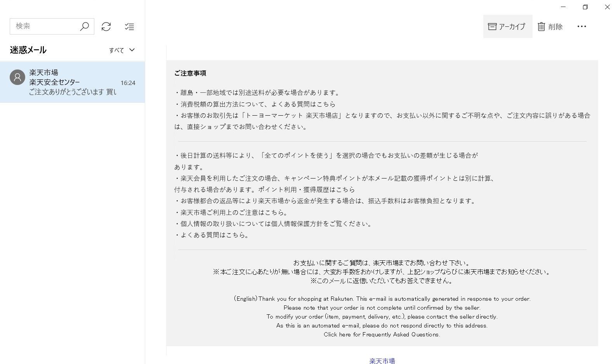The width and height of the screenshot is (616, 364).
Task: Click 楽天安全センター sender line
Action: (55, 82)
